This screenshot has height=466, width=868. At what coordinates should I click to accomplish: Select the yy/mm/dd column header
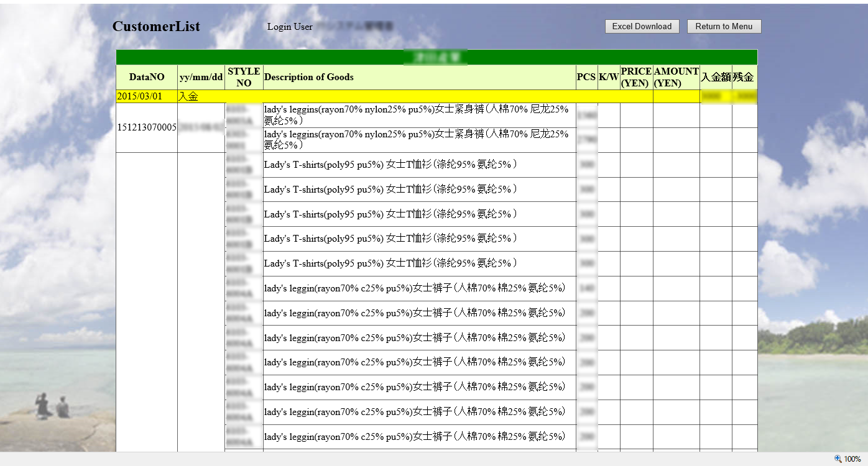201,77
